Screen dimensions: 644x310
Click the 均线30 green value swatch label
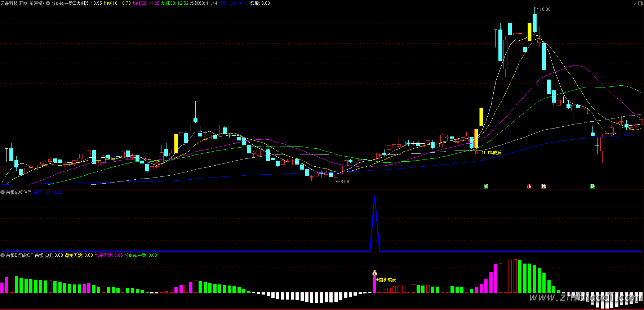(x=175, y=3)
